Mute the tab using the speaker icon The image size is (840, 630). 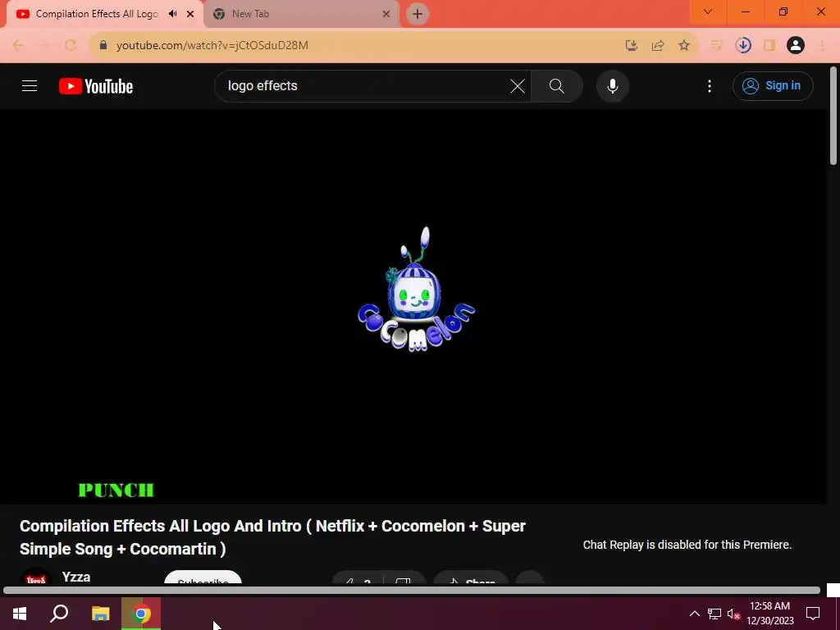tap(172, 14)
